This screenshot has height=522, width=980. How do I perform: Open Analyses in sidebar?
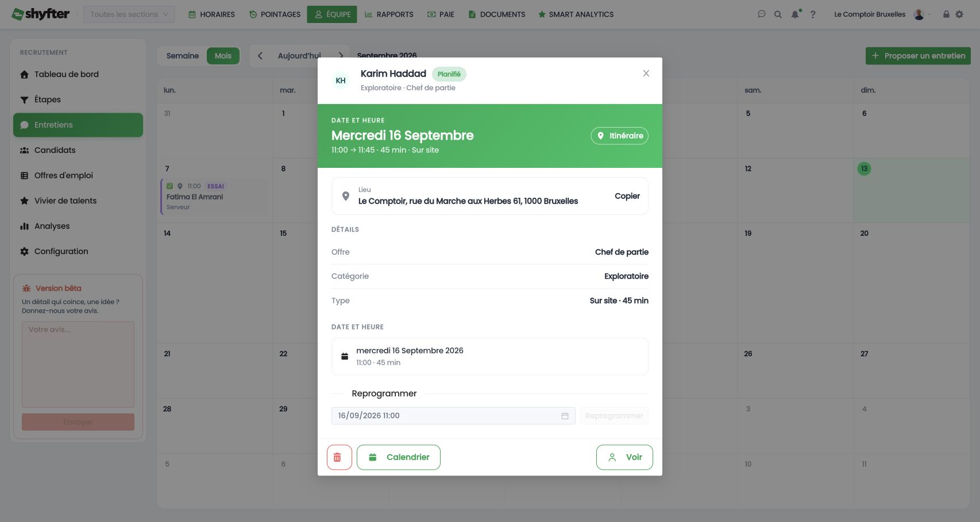click(78, 226)
